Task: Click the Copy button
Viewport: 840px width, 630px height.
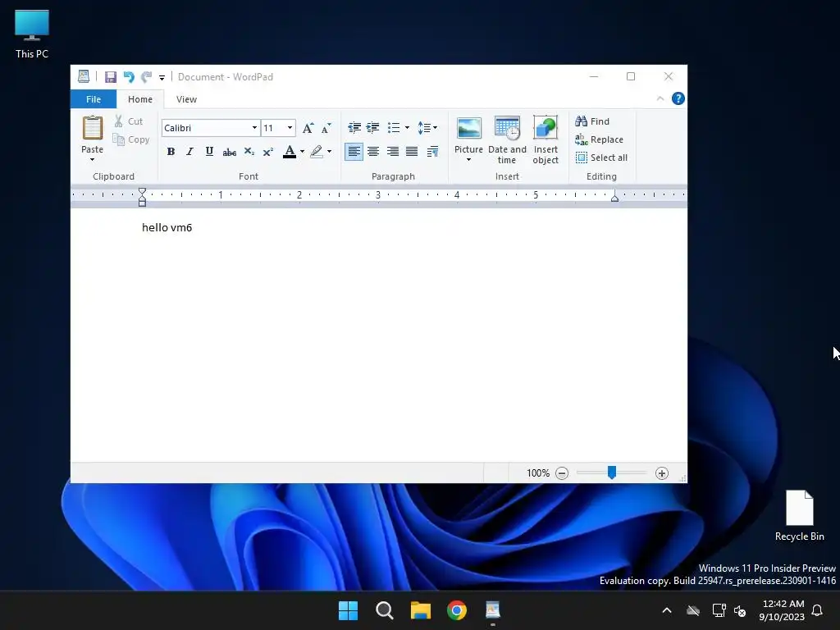Action: point(130,139)
